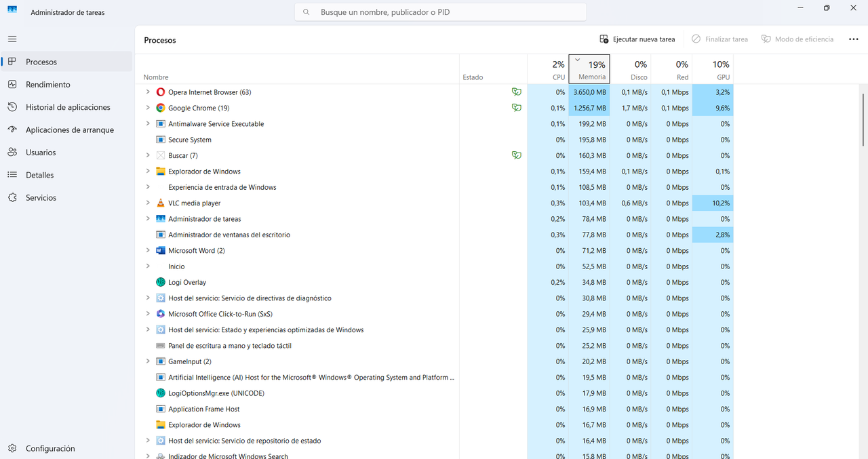Click the Opera Internet Browser icon
This screenshot has height=459, width=868.
pyautogui.click(x=161, y=92)
